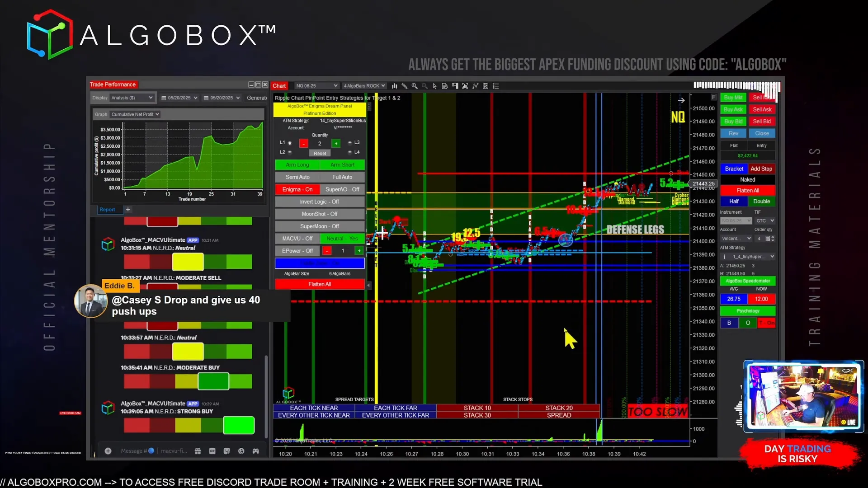Screen dimensions: 868x488
Task: Open the Discord GIF picker
Action: tap(212, 451)
